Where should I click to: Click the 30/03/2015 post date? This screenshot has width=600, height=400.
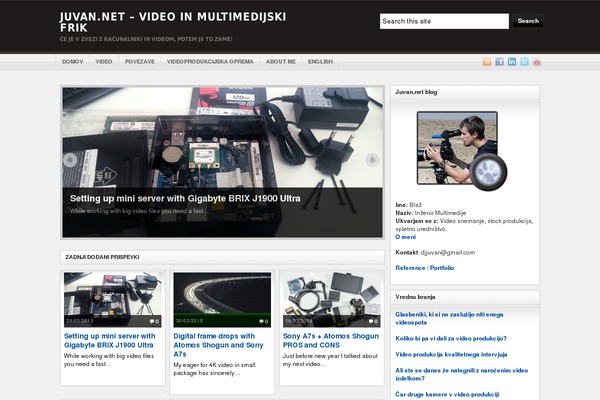(189, 321)
